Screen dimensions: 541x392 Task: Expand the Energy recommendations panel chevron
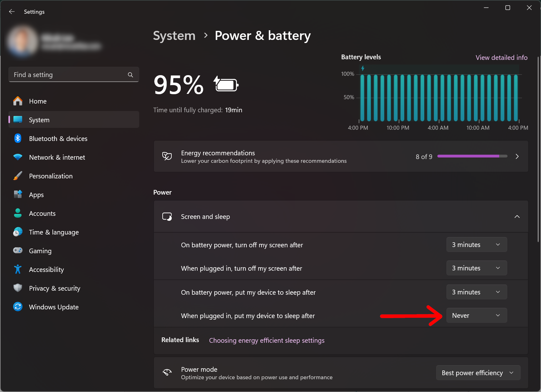pos(517,156)
